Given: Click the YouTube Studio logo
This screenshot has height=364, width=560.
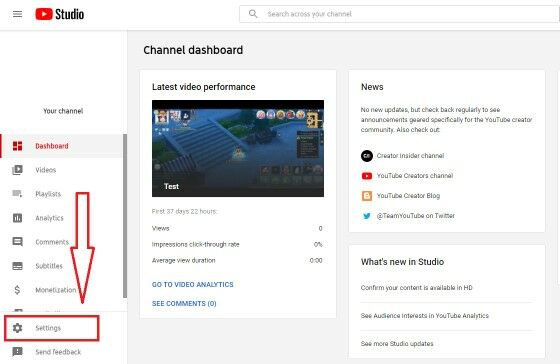Looking at the screenshot, I should (x=60, y=14).
